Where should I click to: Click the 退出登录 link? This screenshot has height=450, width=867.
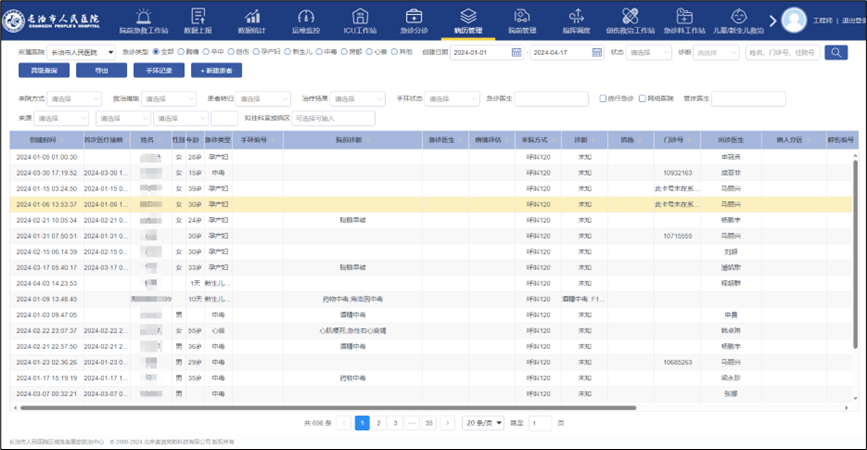click(x=854, y=20)
